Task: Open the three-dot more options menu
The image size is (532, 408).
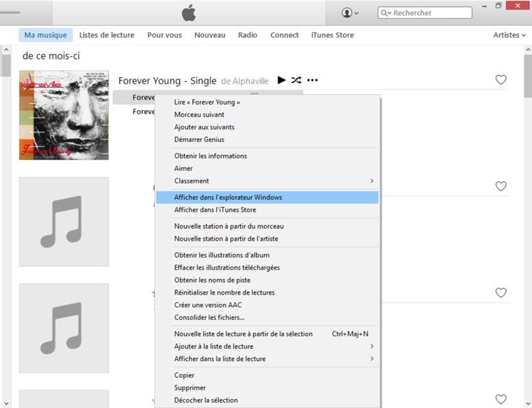Action: (x=312, y=81)
